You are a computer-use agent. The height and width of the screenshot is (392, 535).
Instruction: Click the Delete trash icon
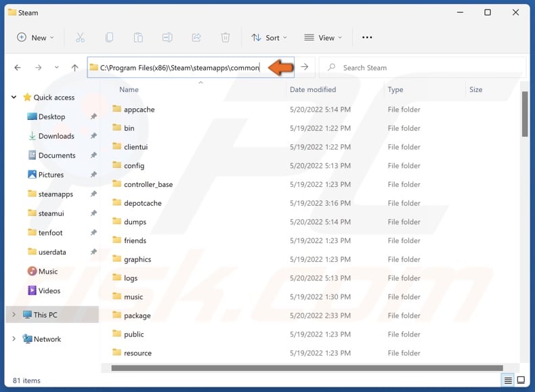point(226,37)
